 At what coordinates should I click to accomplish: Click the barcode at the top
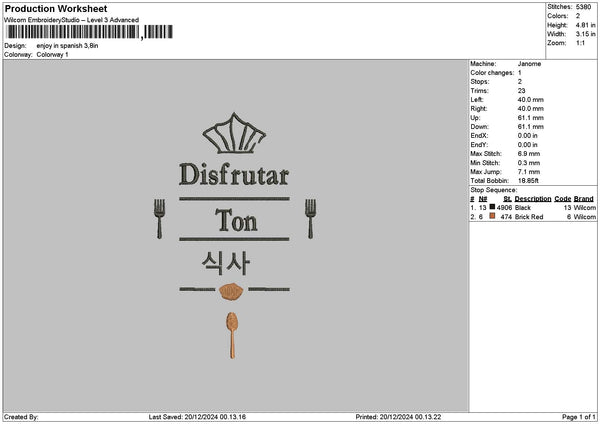coord(90,32)
